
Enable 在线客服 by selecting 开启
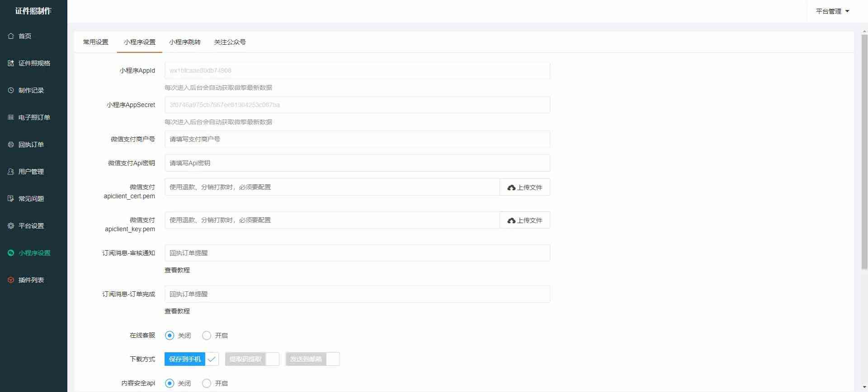pos(207,336)
